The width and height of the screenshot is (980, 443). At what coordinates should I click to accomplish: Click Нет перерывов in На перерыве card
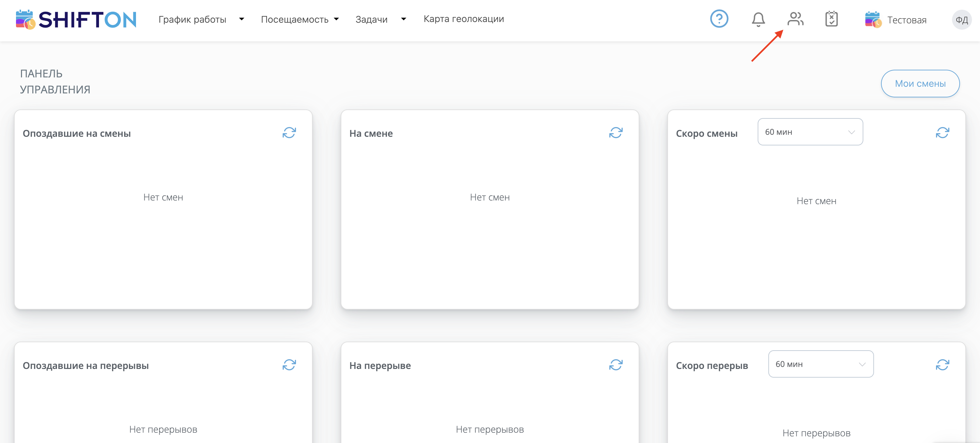point(490,429)
